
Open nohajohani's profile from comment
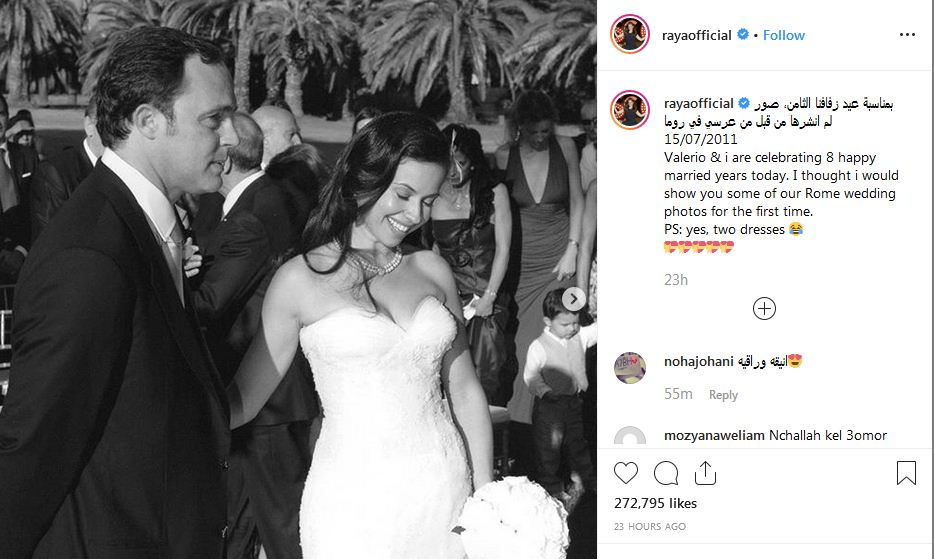(699, 361)
